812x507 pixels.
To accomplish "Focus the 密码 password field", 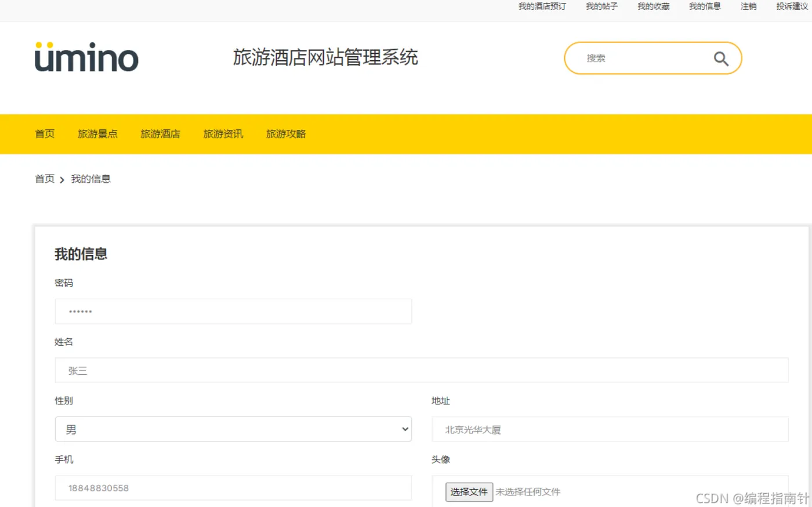I will point(233,312).
